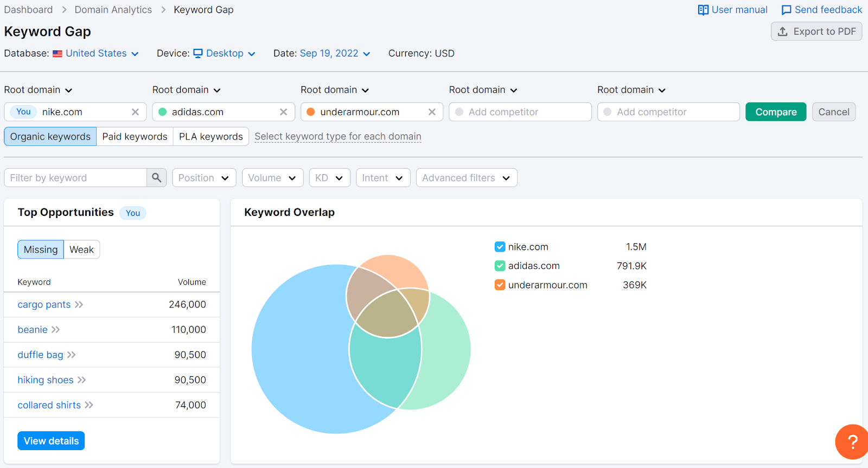
Task: Click the Cancel button
Action: point(834,112)
